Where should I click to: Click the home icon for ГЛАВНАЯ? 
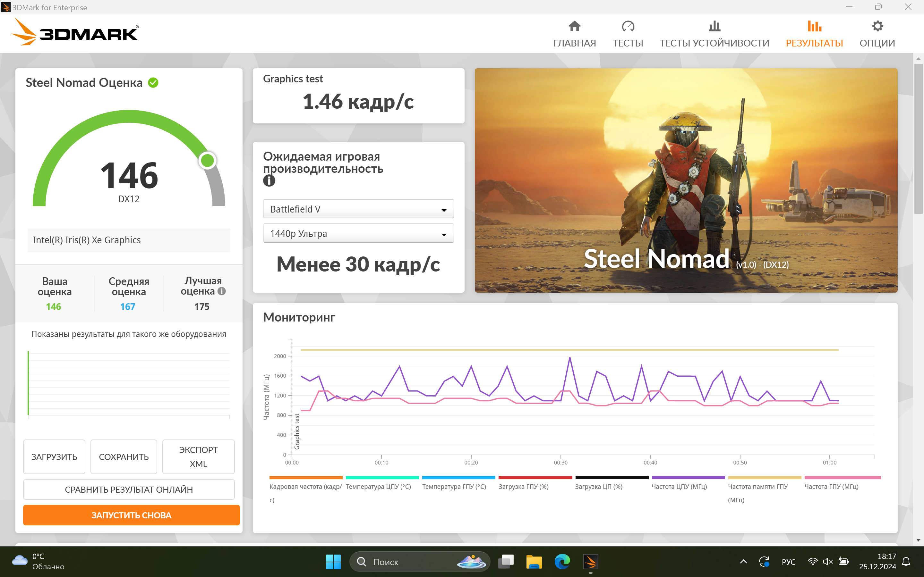pyautogui.click(x=574, y=26)
